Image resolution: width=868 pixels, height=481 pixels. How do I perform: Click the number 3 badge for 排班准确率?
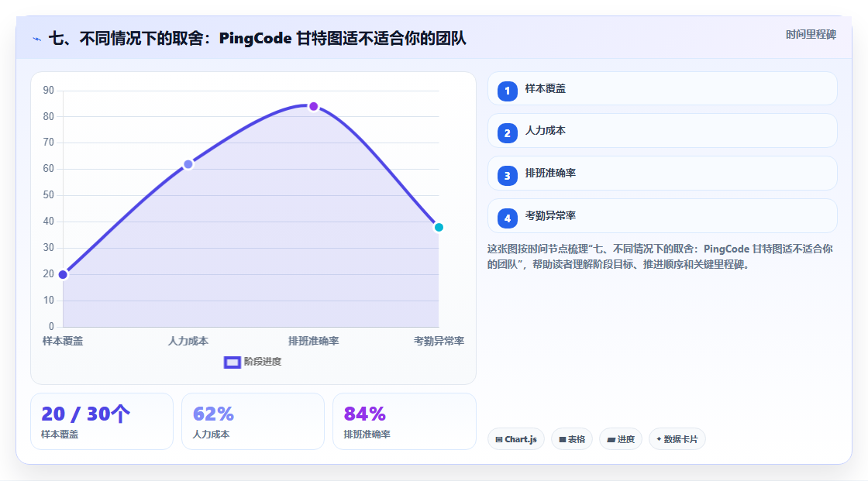click(507, 176)
